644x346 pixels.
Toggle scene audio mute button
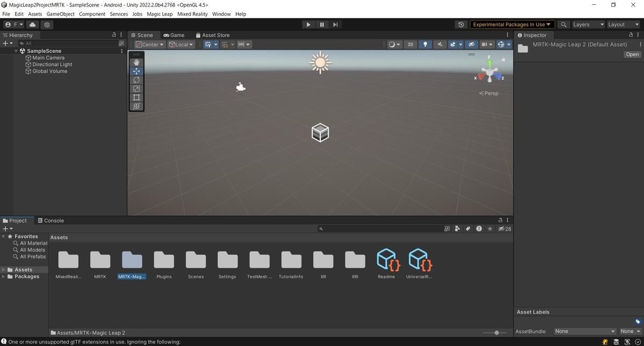point(440,45)
